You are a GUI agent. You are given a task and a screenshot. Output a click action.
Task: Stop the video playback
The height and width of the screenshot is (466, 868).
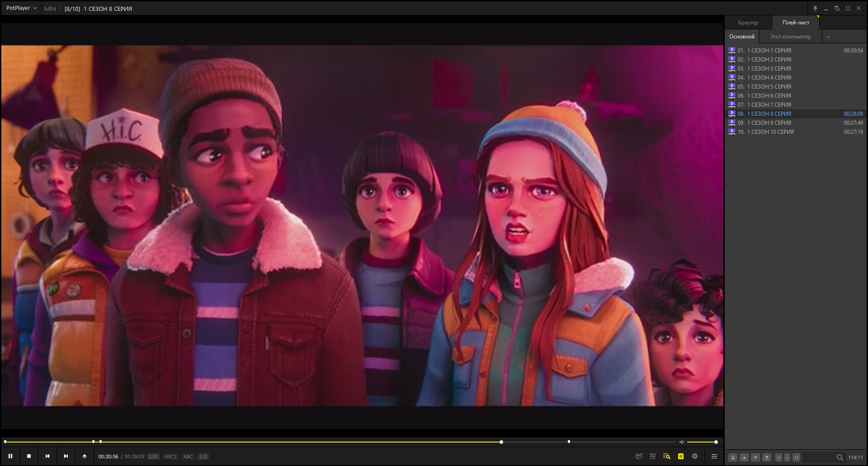[29, 456]
